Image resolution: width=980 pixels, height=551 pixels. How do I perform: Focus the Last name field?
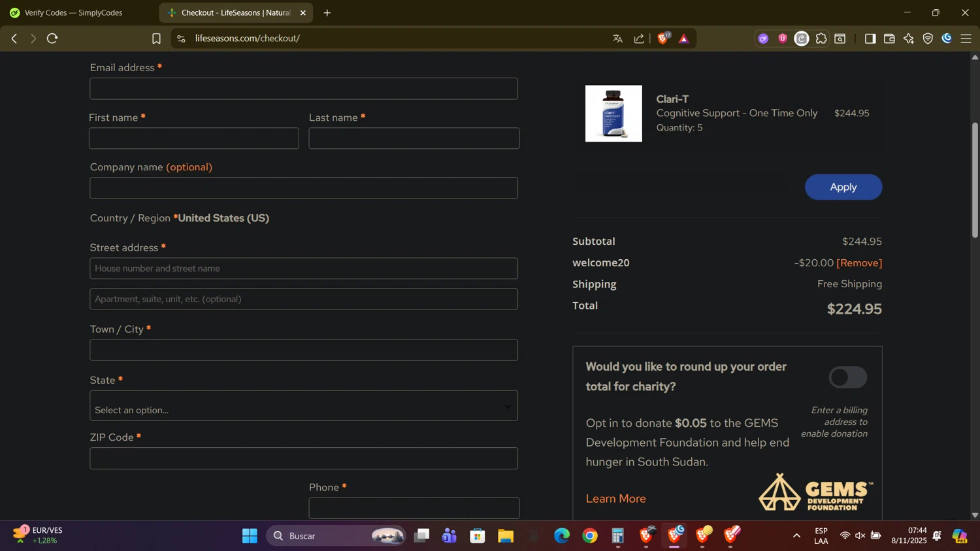point(414,138)
